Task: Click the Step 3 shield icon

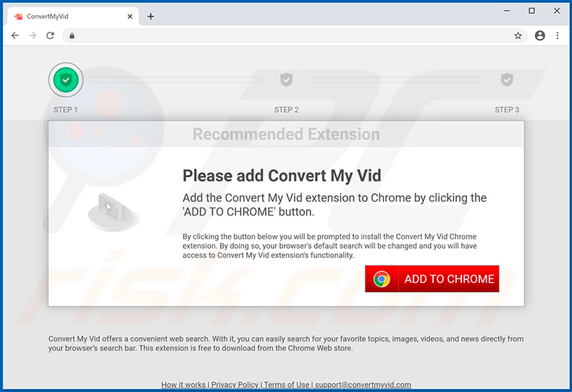Action: (507, 80)
